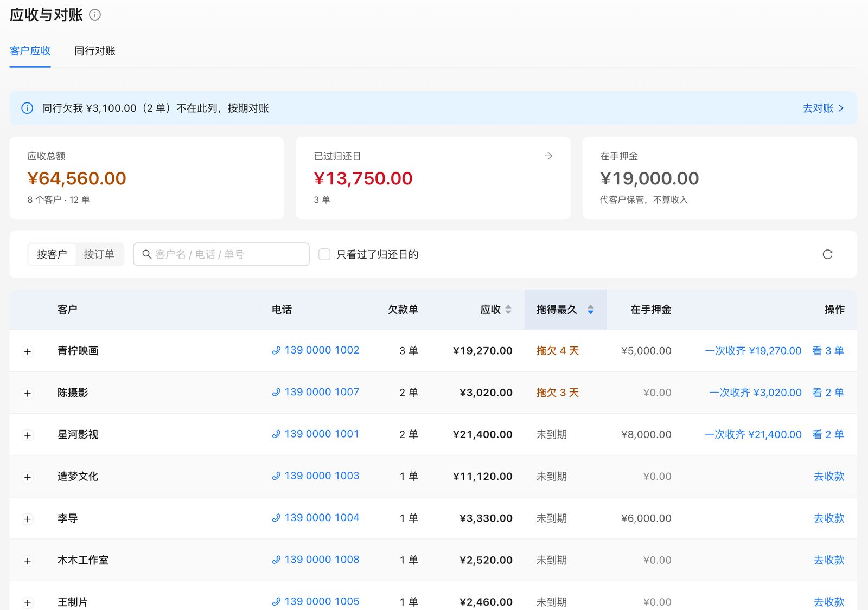The width and height of the screenshot is (868, 610).
Task: Call 陈摄影 at 139 0000 1007
Action: (x=315, y=392)
